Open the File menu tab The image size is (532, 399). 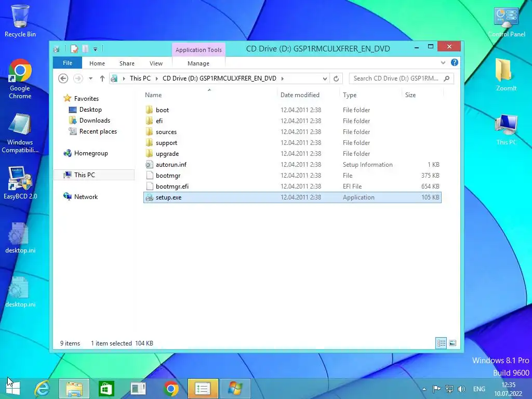[68, 63]
